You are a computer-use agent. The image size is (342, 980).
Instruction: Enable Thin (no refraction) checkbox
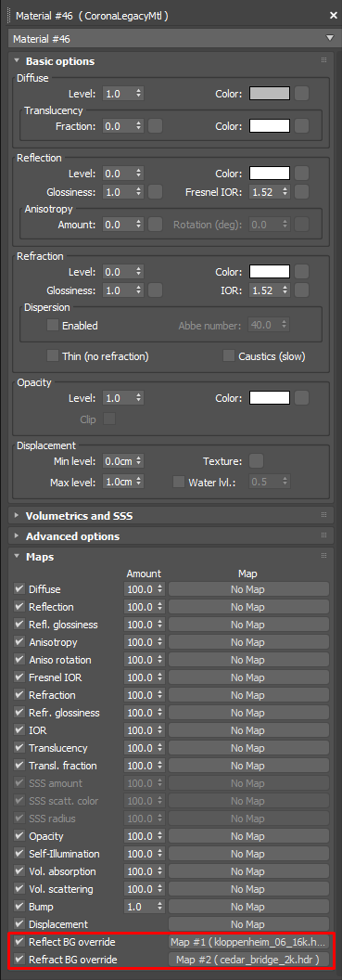(x=53, y=356)
